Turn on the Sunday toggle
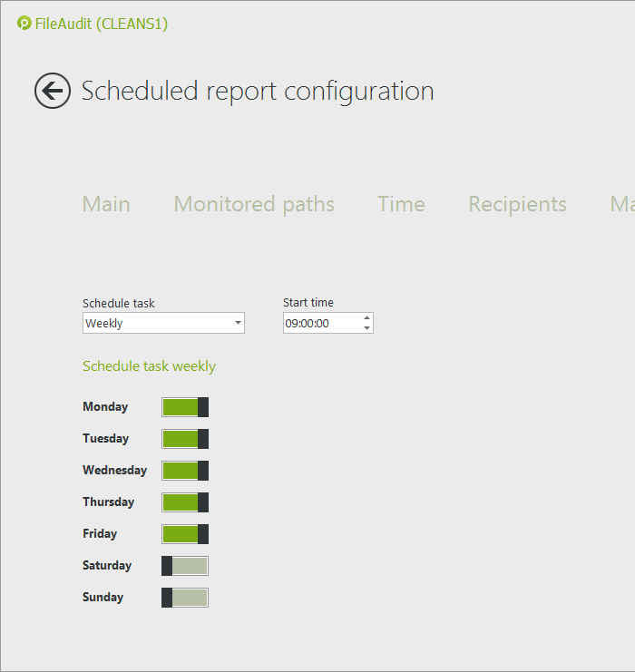The height and width of the screenshot is (672, 635). tap(185, 598)
